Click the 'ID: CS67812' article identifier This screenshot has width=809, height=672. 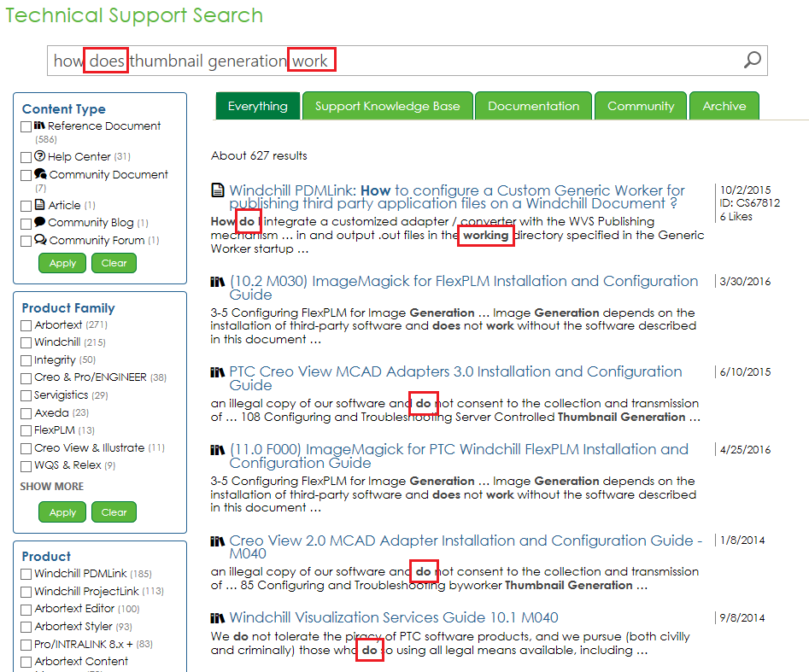(750, 202)
